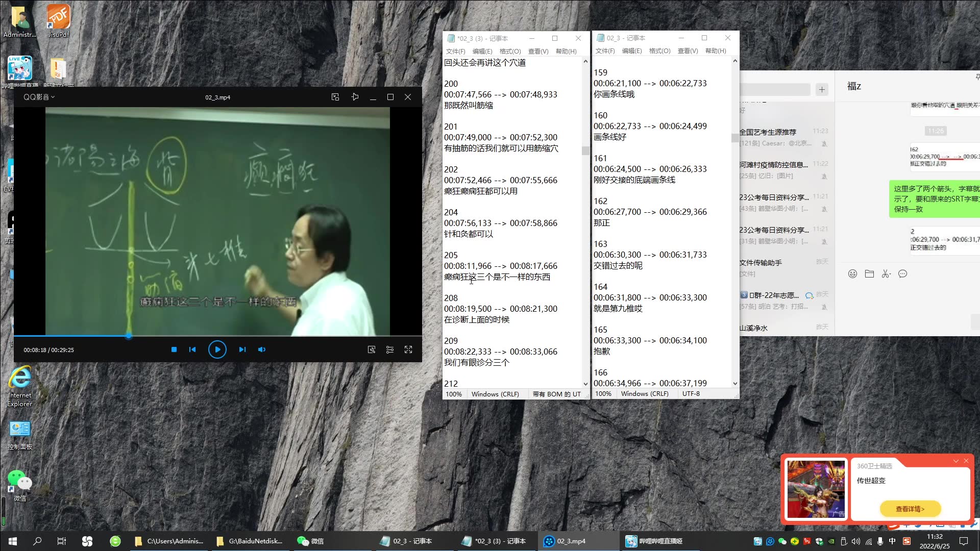This screenshot has width=980, height=551.
Task: Skip to next video track
Action: [242, 349]
